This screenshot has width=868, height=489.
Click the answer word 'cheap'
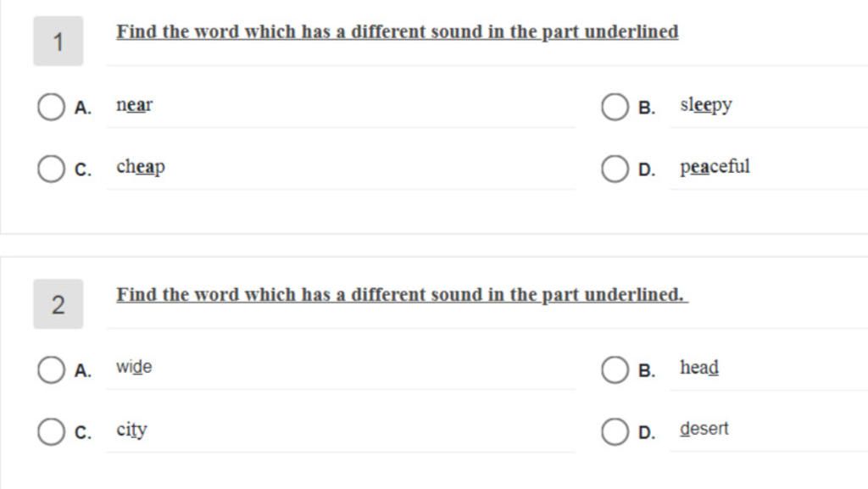point(141,167)
